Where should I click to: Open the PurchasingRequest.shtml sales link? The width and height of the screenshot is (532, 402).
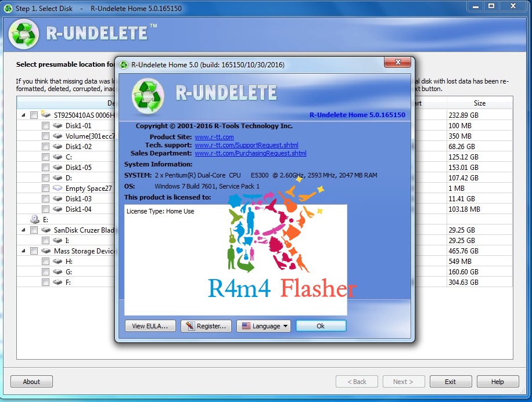pos(251,153)
